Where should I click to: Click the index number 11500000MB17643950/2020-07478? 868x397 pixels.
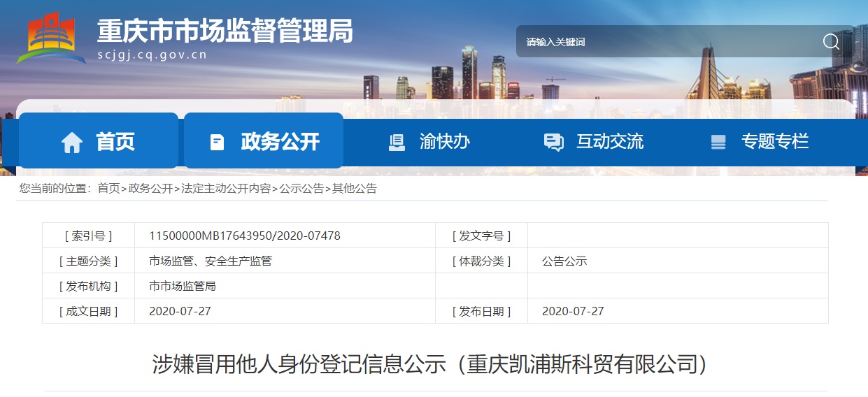245,236
